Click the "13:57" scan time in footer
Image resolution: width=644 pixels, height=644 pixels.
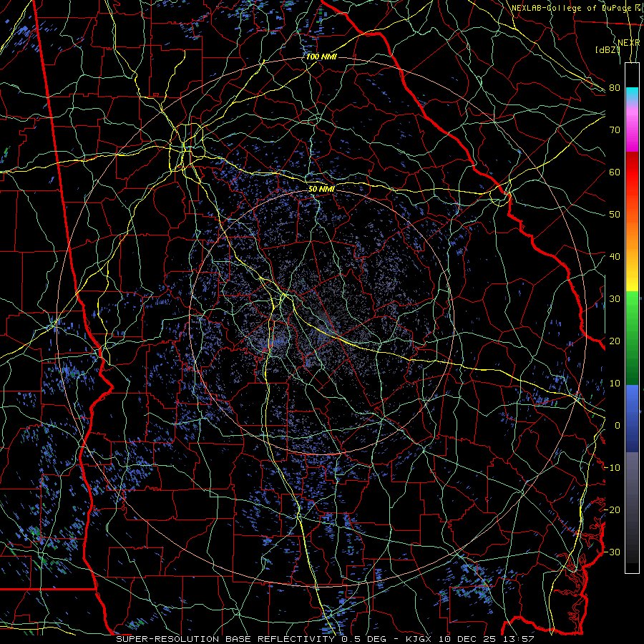(519, 639)
